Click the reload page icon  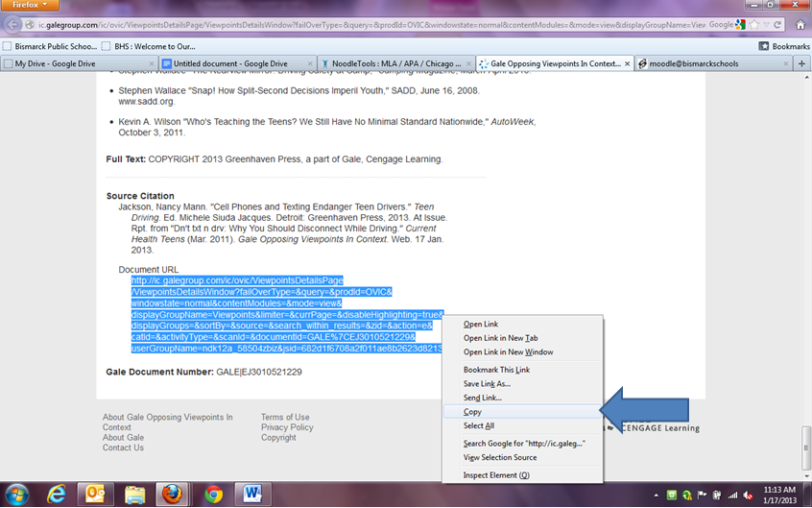tap(777, 24)
